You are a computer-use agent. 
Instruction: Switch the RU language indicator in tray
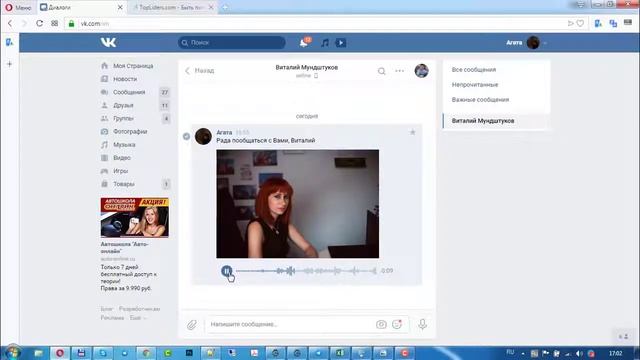click(x=510, y=352)
